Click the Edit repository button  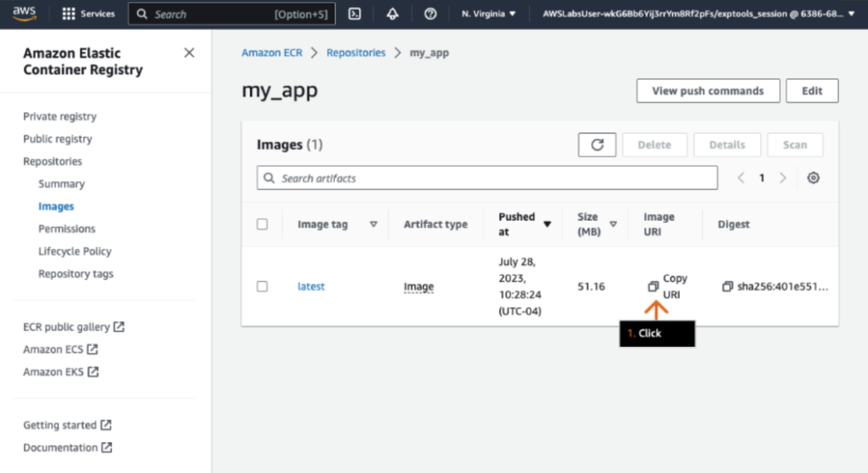tap(812, 91)
